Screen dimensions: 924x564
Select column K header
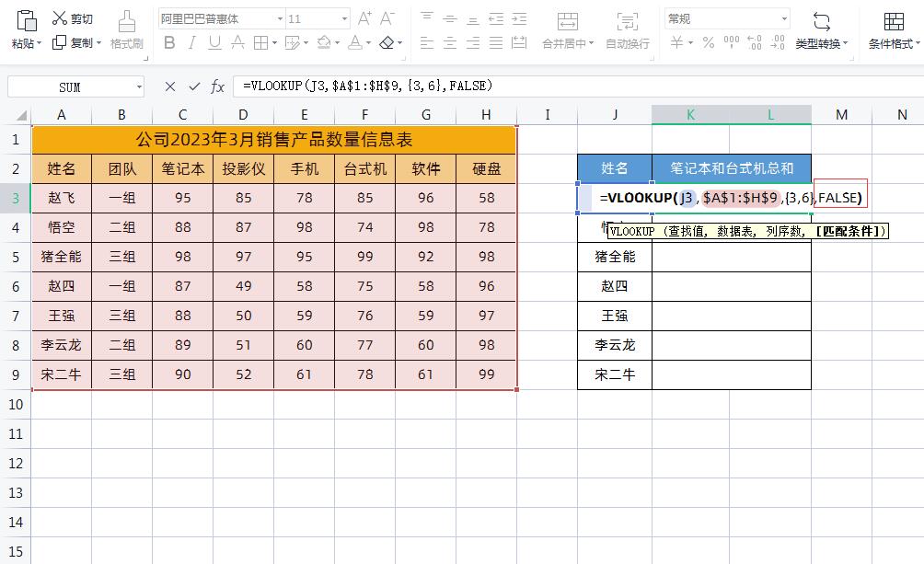690,115
